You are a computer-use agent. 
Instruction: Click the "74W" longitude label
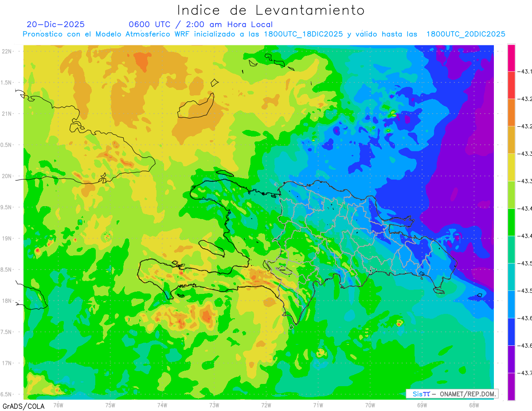pos(162,405)
